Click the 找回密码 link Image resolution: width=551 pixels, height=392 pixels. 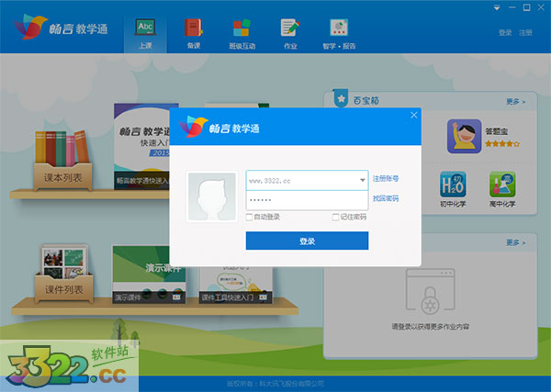386,198
